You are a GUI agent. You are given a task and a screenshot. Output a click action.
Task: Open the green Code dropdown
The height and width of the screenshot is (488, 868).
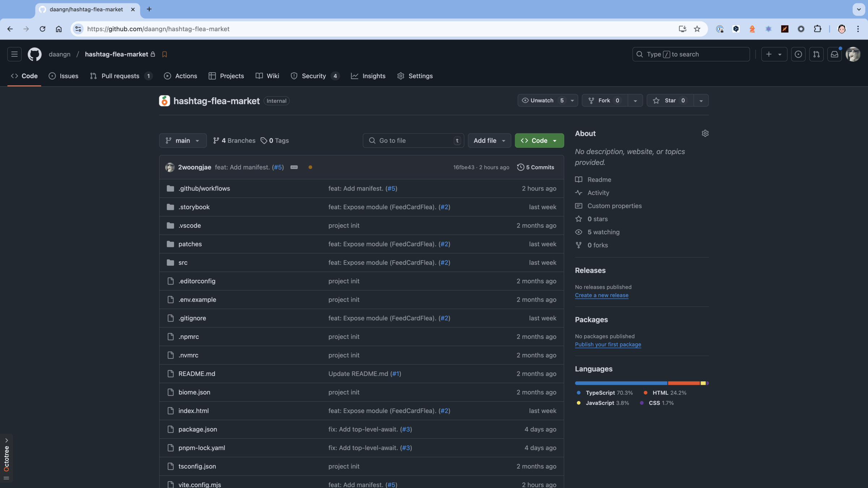coord(539,141)
